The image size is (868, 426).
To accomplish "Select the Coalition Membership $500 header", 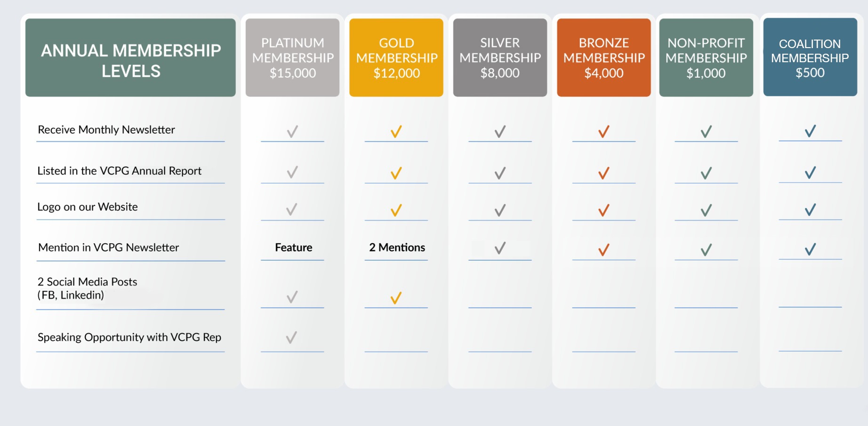I will (810, 57).
